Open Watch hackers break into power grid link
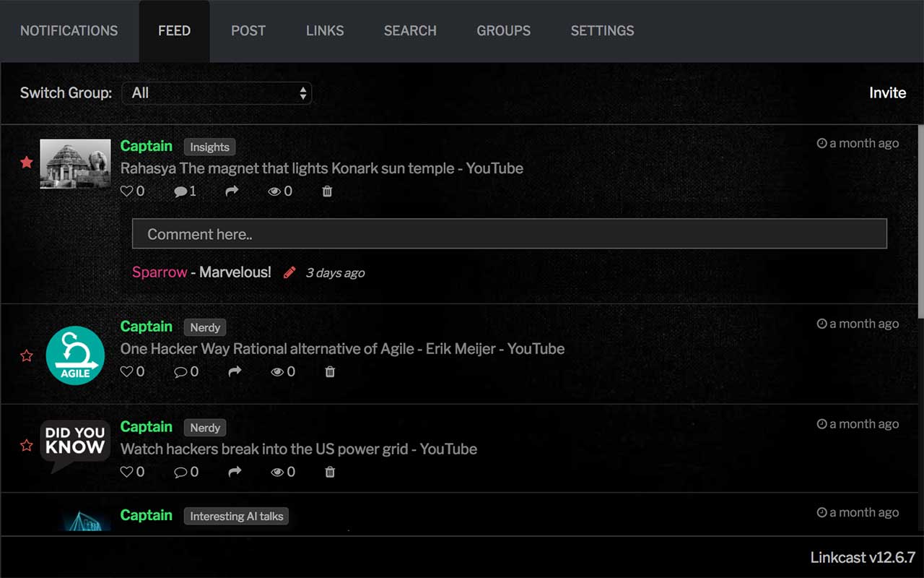Viewport: 924px width, 578px height. click(298, 449)
